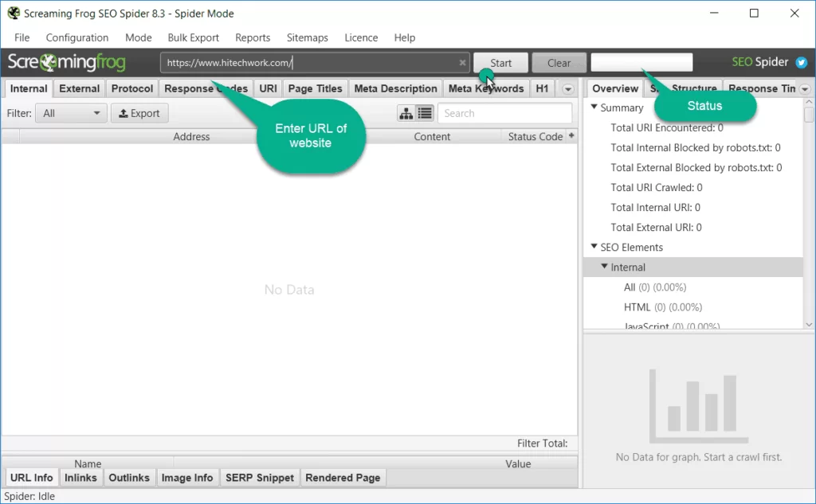The height and width of the screenshot is (504, 816).
Task: Select the Protocol tab
Action: 132,88
